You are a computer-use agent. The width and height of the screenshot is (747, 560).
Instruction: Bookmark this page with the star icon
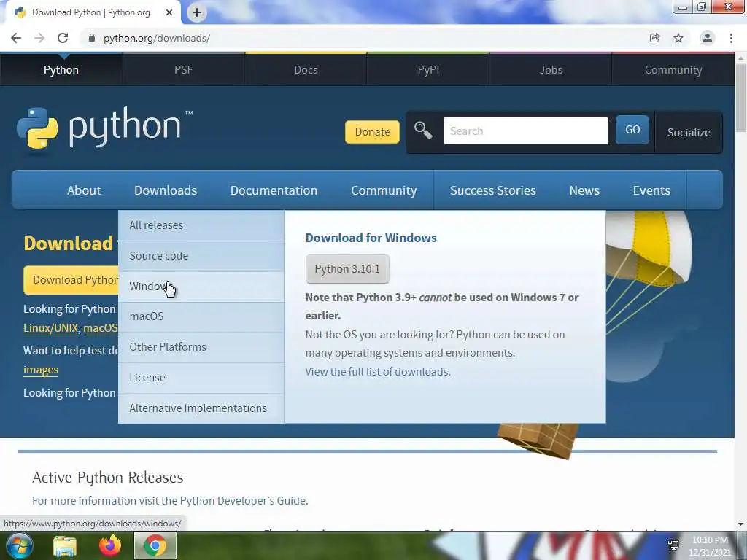click(678, 38)
